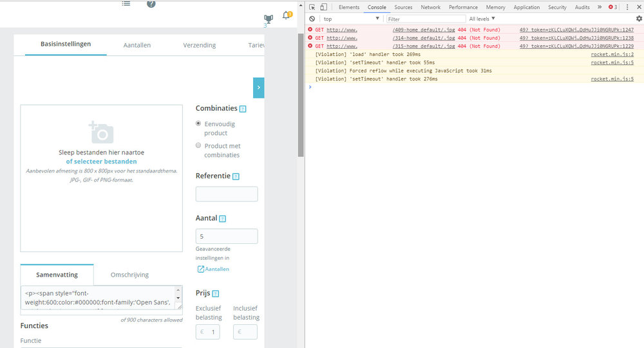644x348 pixels.
Task: Click the camera upload icon
Action: [101, 132]
